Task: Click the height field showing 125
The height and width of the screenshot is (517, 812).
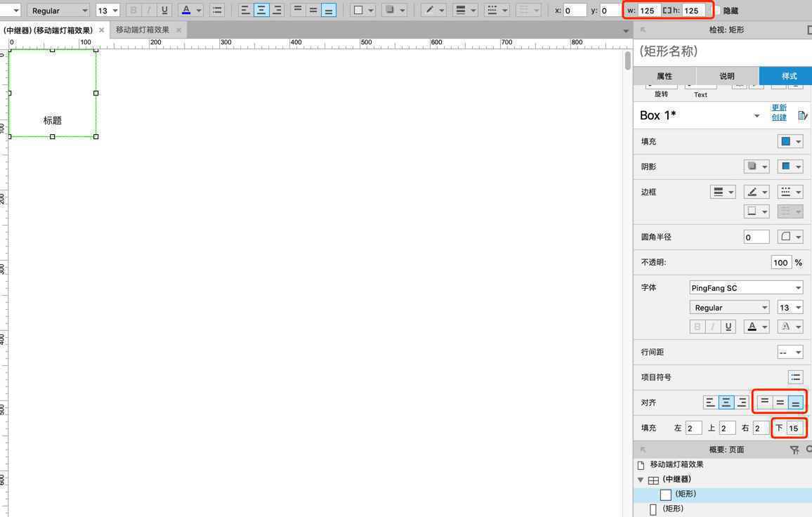Action: pos(693,11)
